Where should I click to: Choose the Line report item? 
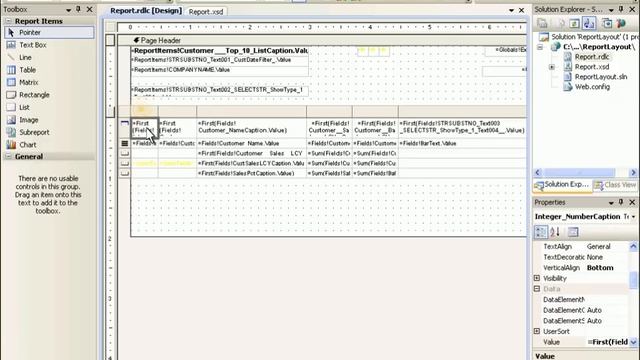pyautogui.click(x=49, y=58)
